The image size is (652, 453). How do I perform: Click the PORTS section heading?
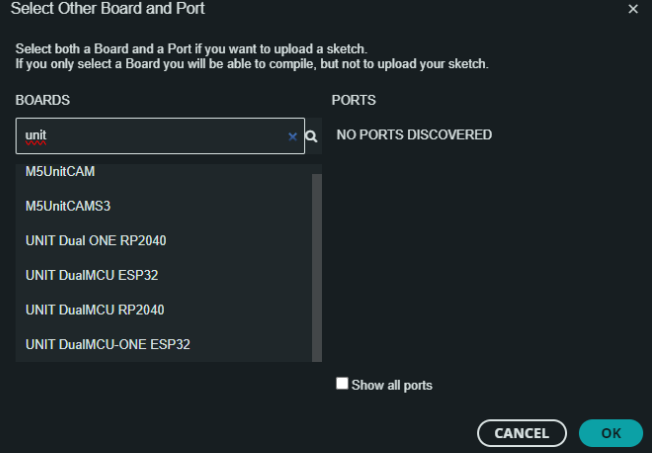[x=353, y=101]
